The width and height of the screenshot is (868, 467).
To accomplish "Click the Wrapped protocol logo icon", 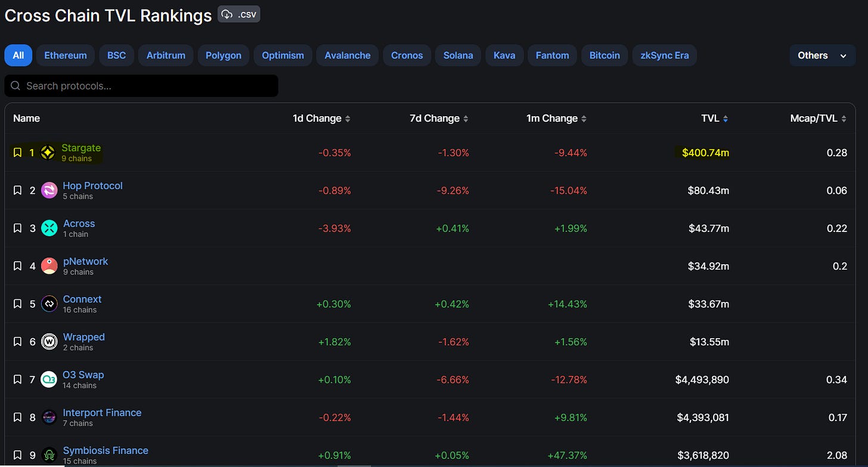I will click(49, 342).
